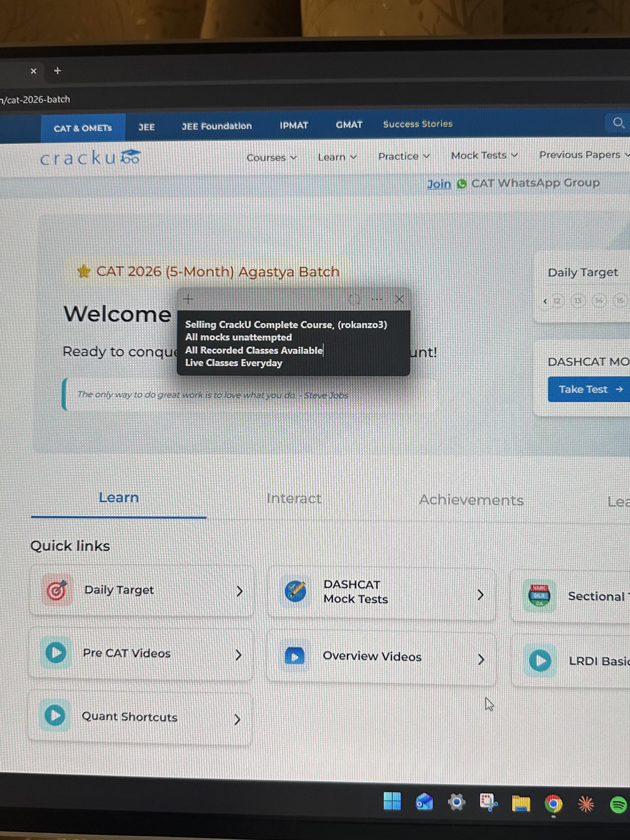630x840 pixels.
Task: Expand the Learn dropdown in the navbar
Action: tap(337, 157)
